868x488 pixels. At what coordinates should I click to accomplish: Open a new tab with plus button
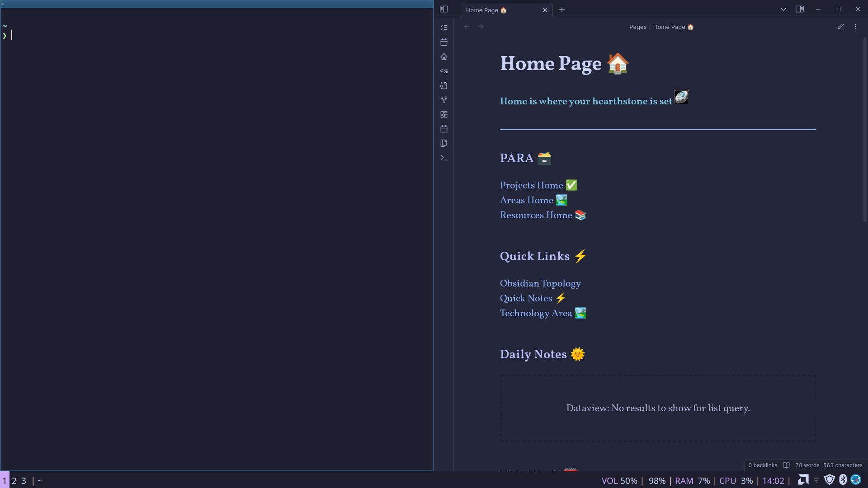pos(562,9)
